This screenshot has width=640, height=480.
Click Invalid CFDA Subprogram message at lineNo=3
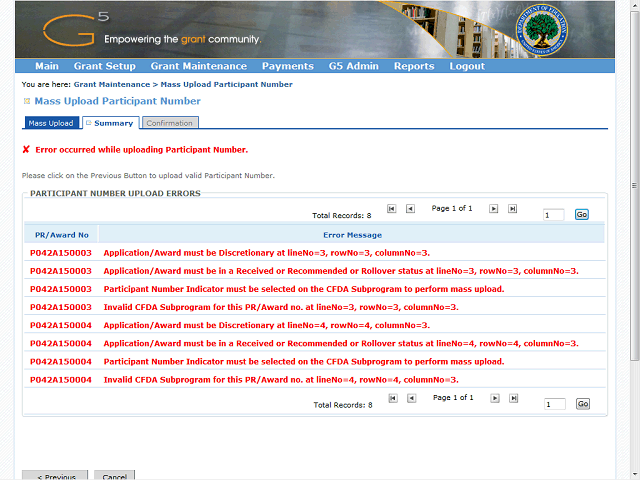coord(281,307)
